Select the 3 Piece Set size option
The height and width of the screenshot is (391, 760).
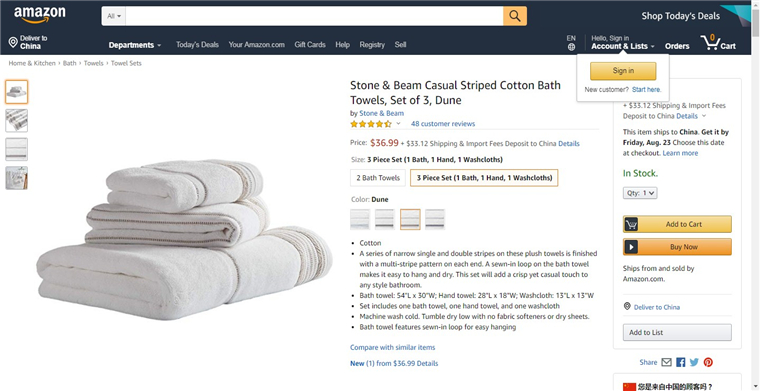[x=484, y=178]
